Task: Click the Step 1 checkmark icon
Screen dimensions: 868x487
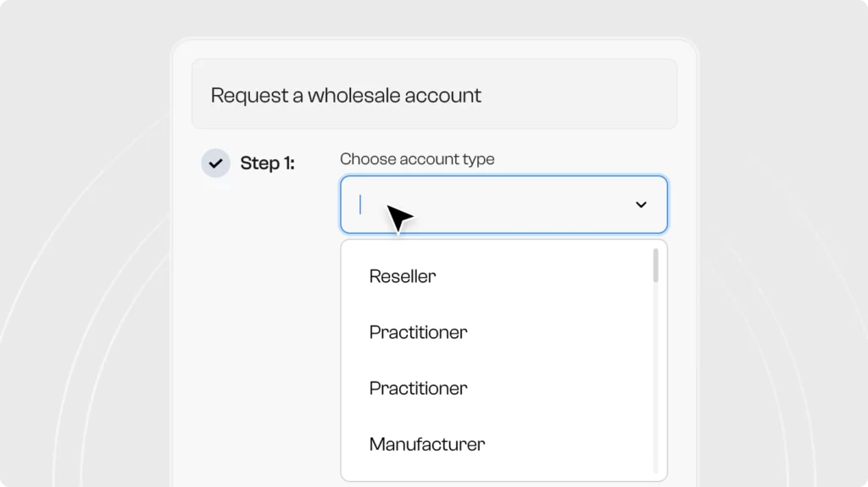Action: (216, 163)
